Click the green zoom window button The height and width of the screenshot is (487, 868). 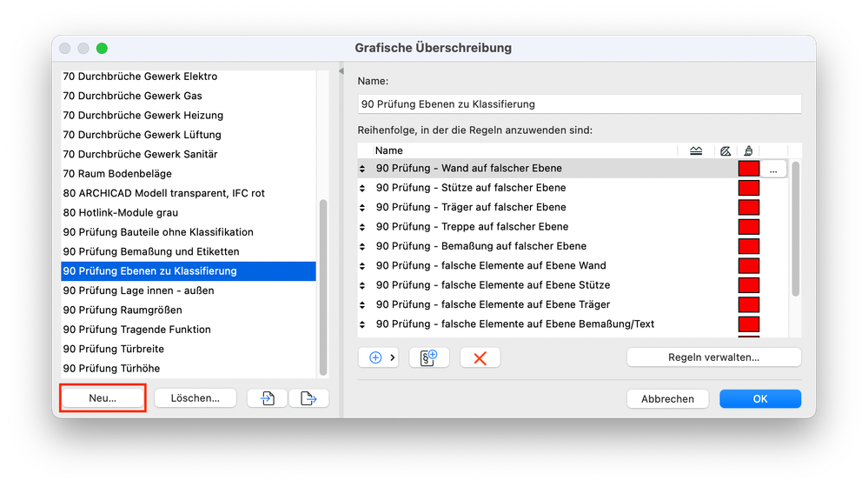(102, 48)
